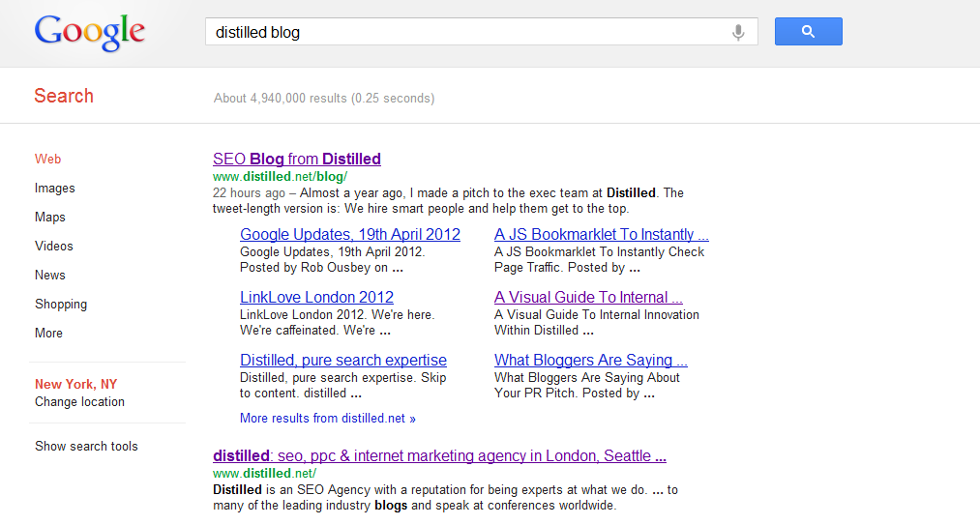The width and height of the screenshot is (980, 525).
Task: Click the red Search heading
Action: point(64,96)
